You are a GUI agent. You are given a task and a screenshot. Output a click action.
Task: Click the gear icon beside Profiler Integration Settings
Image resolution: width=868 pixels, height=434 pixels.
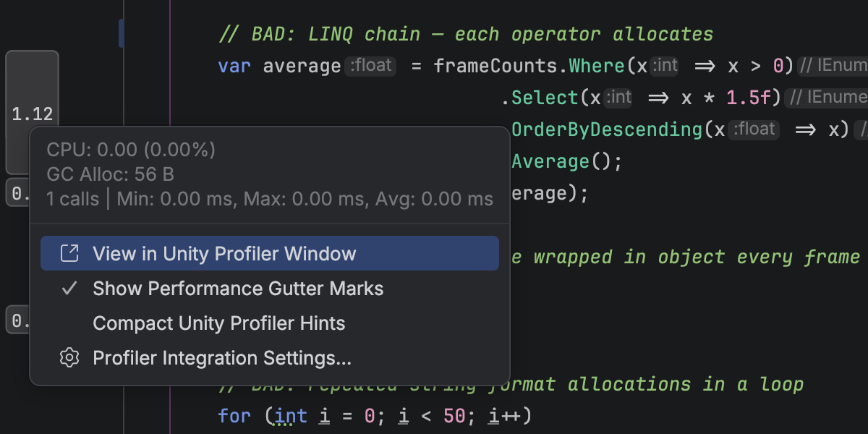69,358
